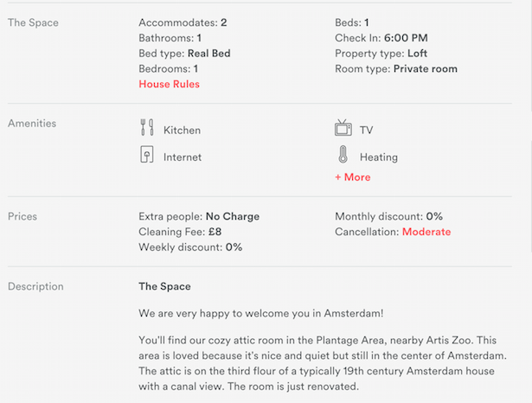This screenshot has width=532, height=403.
Task: Click the TV amenity icon
Action: coord(343,128)
